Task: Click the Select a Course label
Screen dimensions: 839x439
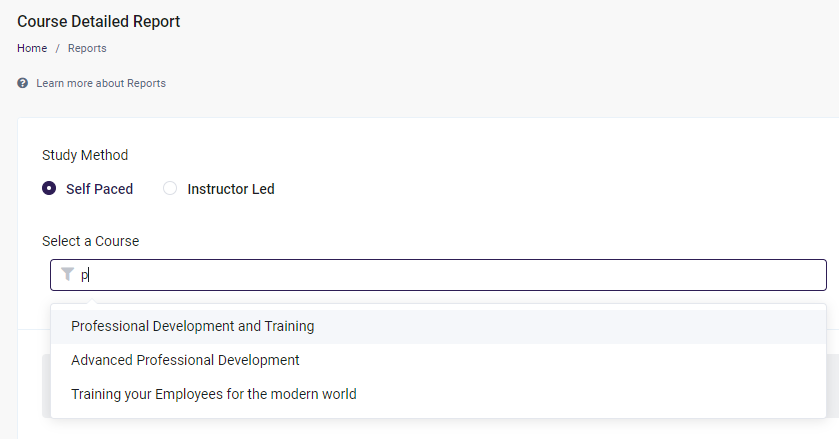Action: pos(90,241)
